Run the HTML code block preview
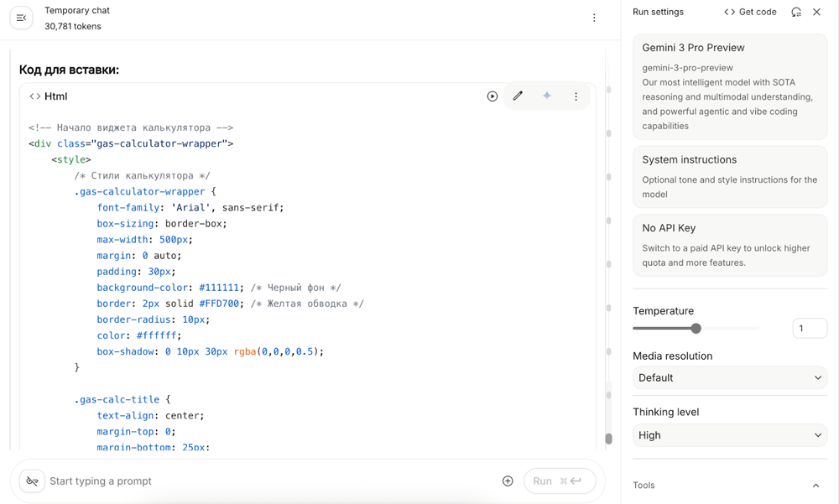Image resolution: width=839 pixels, height=504 pixels. pyautogui.click(x=492, y=96)
